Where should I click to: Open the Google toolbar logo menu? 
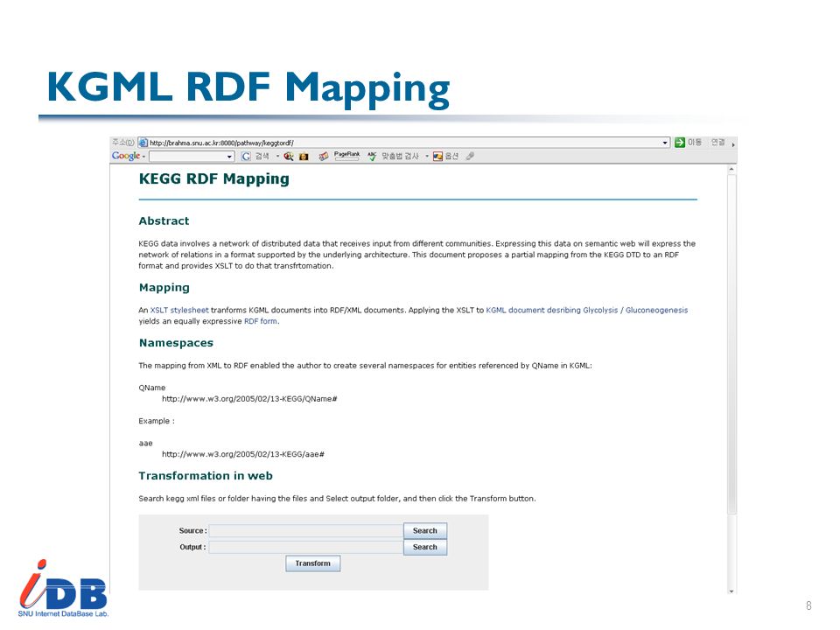(x=128, y=156)
